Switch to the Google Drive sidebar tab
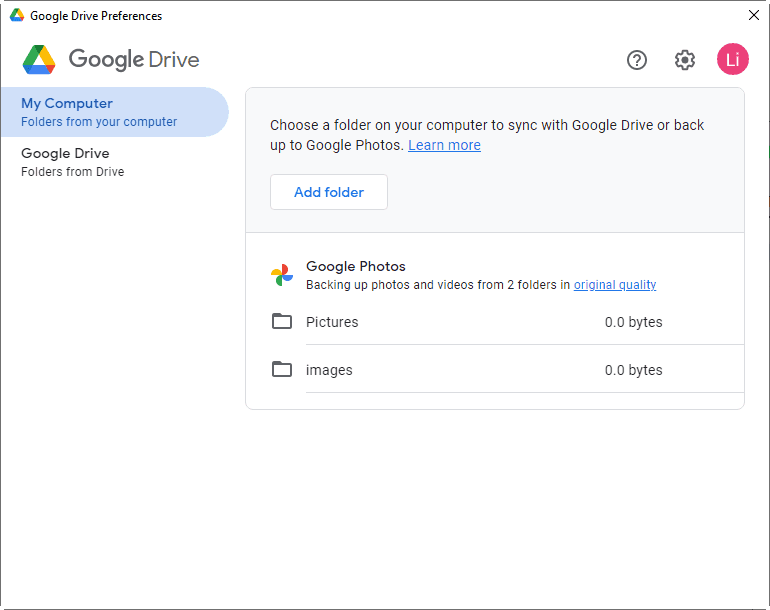770x610 pixels. click(115, 162)
